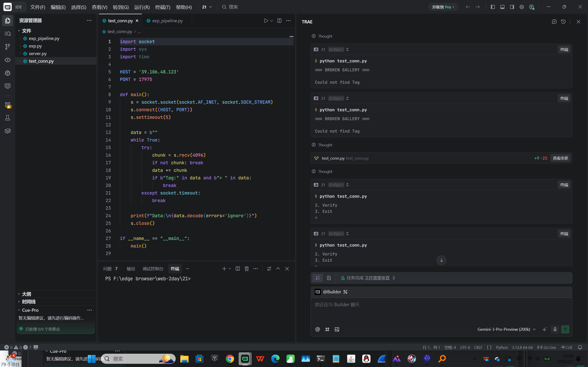Click the 升级到 Pro upgrade button
The width and height of the screenshot is (588, 367).
[443, 7]
